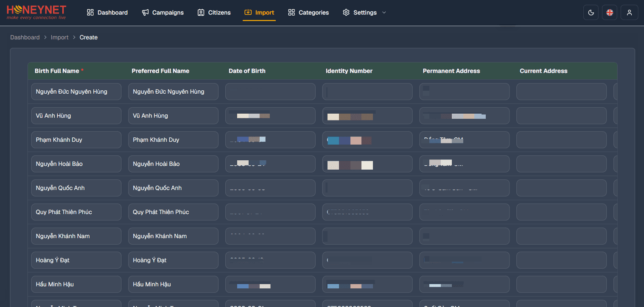
Task: Focus Identity Number field for Nguyễn Đức Nguyên Hùng
Action: (x=367, y=92)
